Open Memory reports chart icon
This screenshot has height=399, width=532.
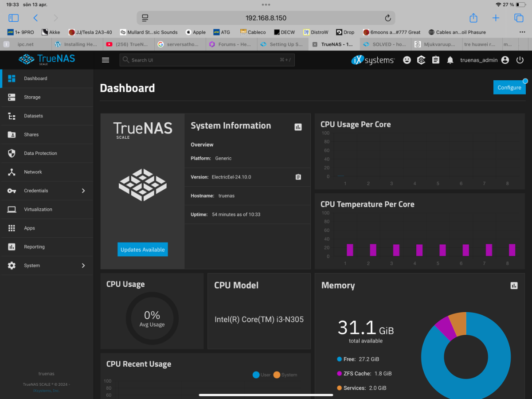[514, 286]
